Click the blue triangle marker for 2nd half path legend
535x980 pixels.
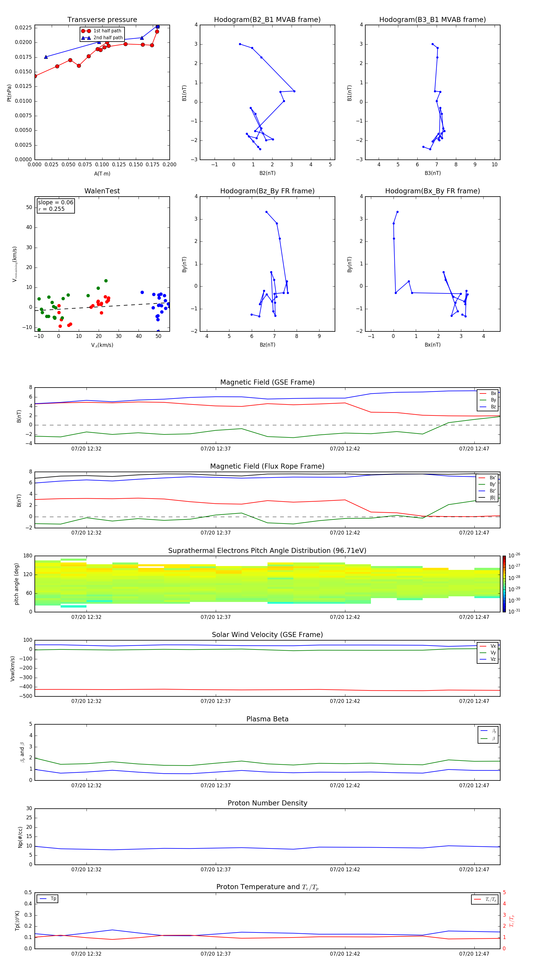coord(86,38)
